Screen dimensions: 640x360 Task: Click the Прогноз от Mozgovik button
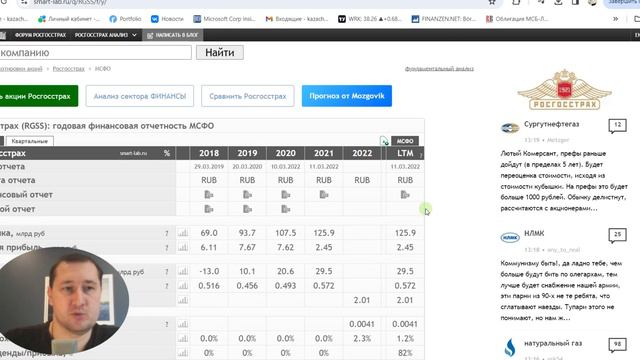[x=347, y=96]
